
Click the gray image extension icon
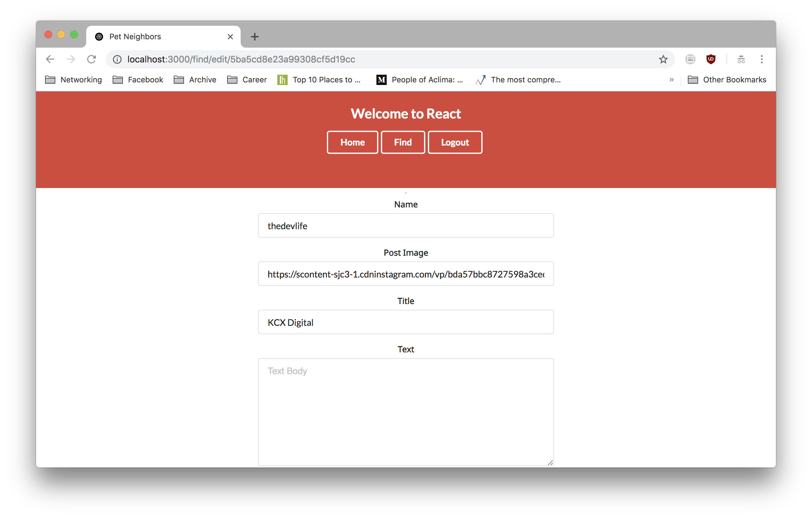690,59
